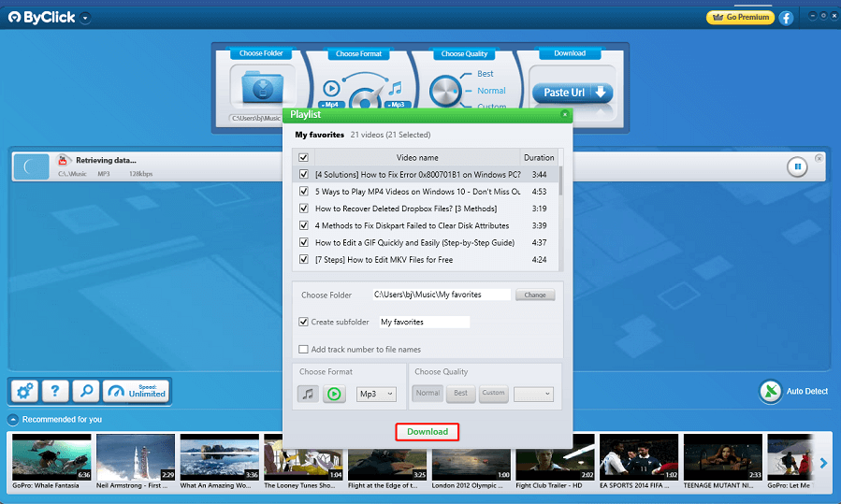Open the What An Amazing Wo... thumbnail

point(219,457)
